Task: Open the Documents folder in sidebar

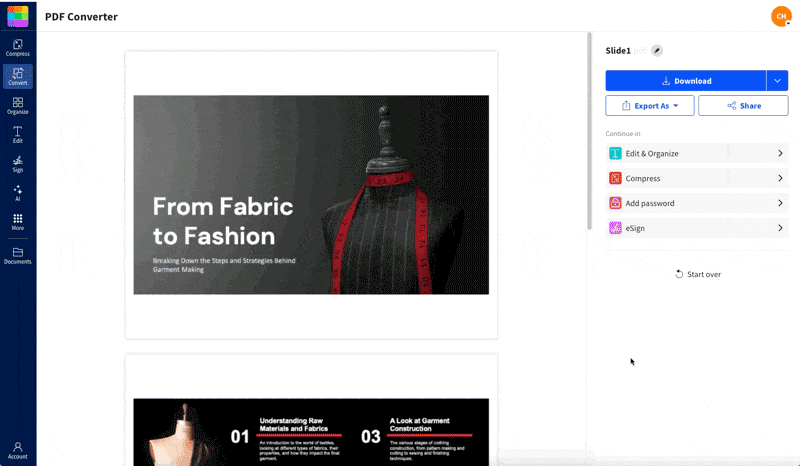Action: [18, 255]
